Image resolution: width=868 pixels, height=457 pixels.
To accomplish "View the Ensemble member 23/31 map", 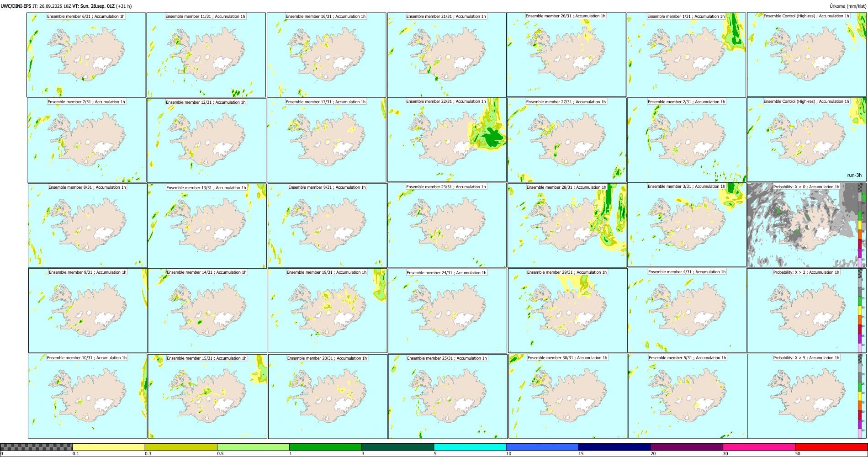I will click(447, 225).
